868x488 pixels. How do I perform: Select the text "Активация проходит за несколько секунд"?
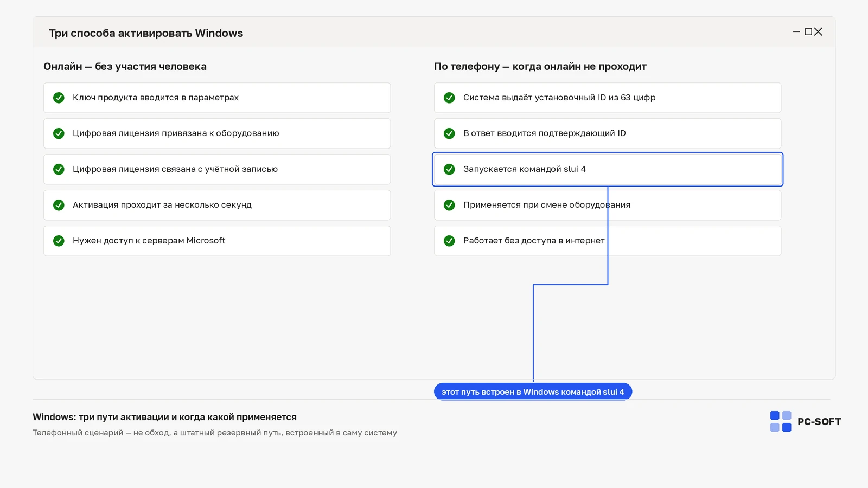click(x=162, y=205)
